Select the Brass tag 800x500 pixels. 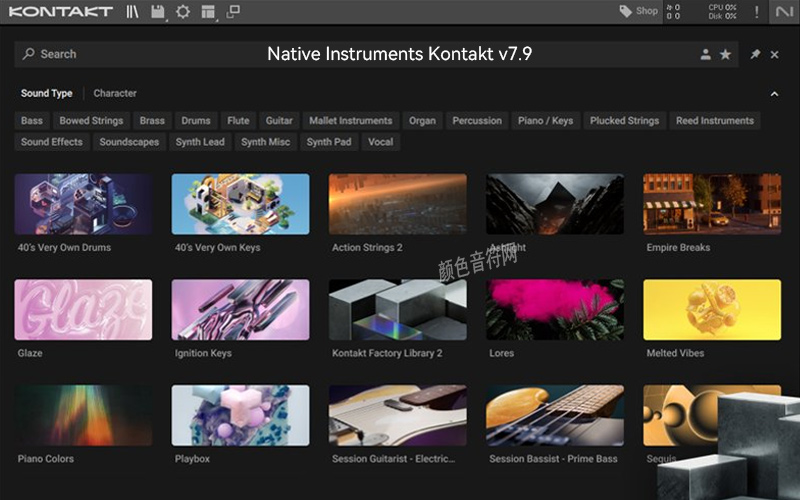152,121
